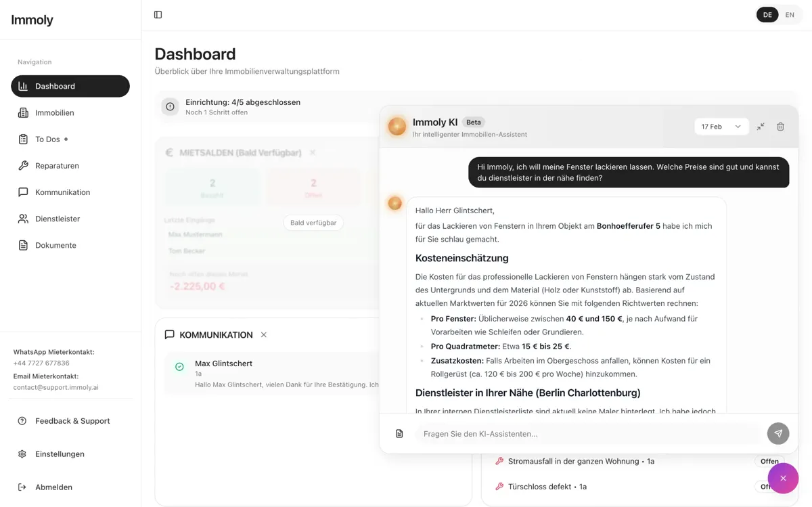Open Einstellungen settings
The image size is (812, 507).
(x=70, y=454)
